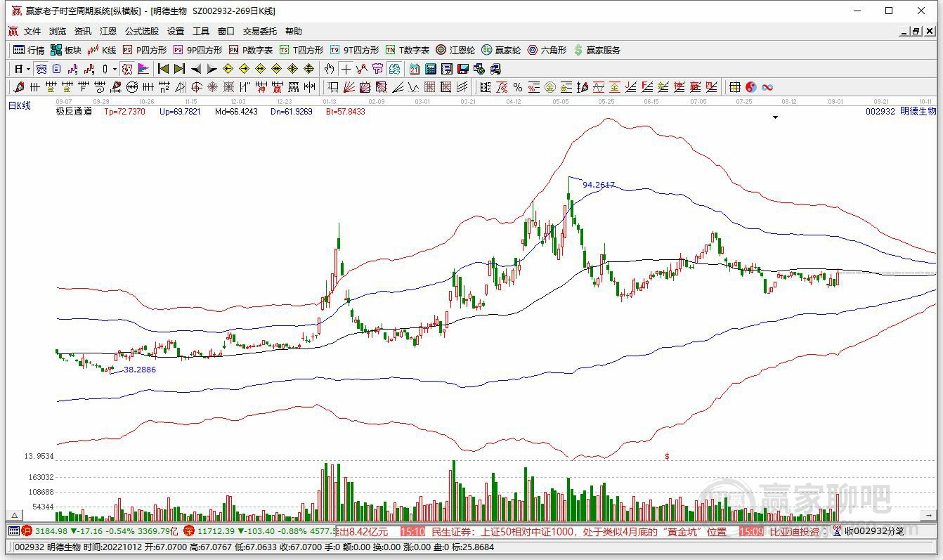The image size is (943, 560).
Task: Open the 行情 market quotes view
Action: (x=30, y=50)
